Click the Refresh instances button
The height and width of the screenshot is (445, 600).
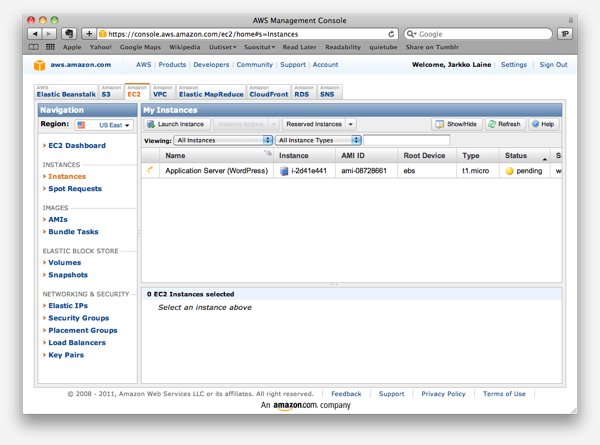pyautogui.click(x=504, y=124)
